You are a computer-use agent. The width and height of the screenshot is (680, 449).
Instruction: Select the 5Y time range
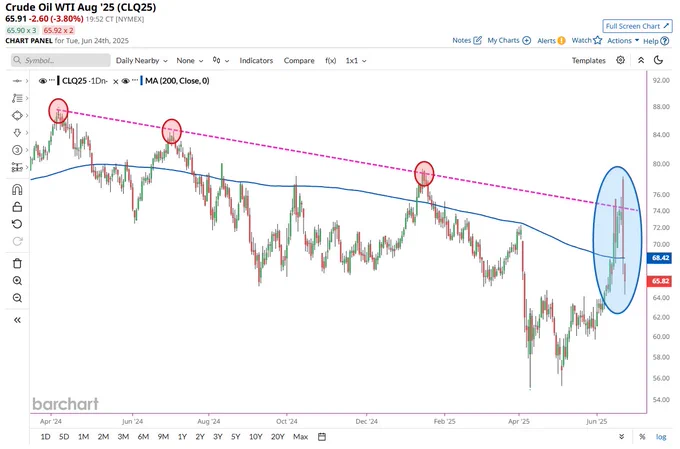click(235, 436)
